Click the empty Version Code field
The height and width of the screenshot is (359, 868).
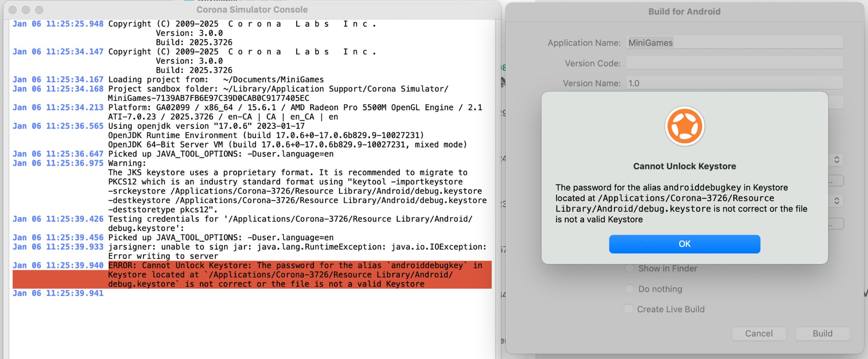734,63
